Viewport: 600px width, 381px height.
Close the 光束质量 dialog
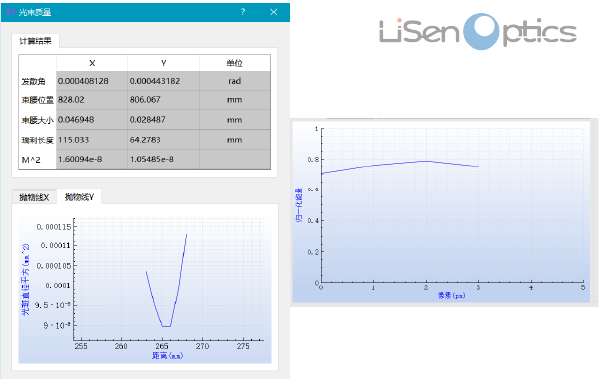[x=274, y=12]
